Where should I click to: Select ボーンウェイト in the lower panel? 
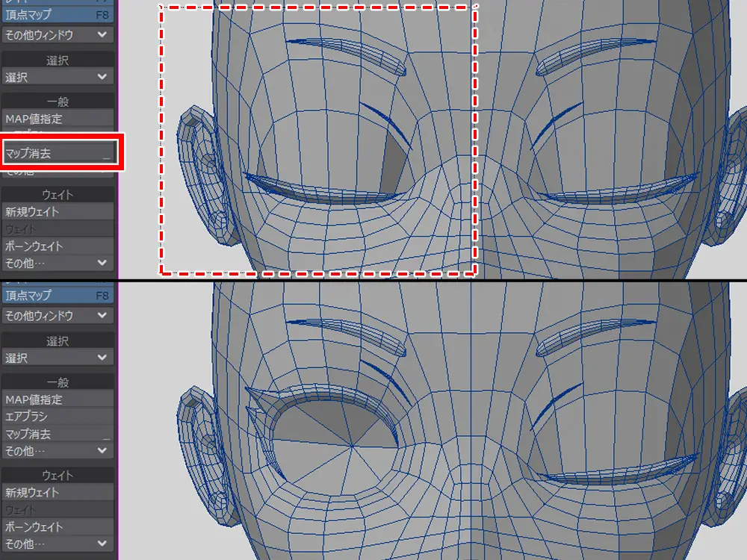(58, 527)
